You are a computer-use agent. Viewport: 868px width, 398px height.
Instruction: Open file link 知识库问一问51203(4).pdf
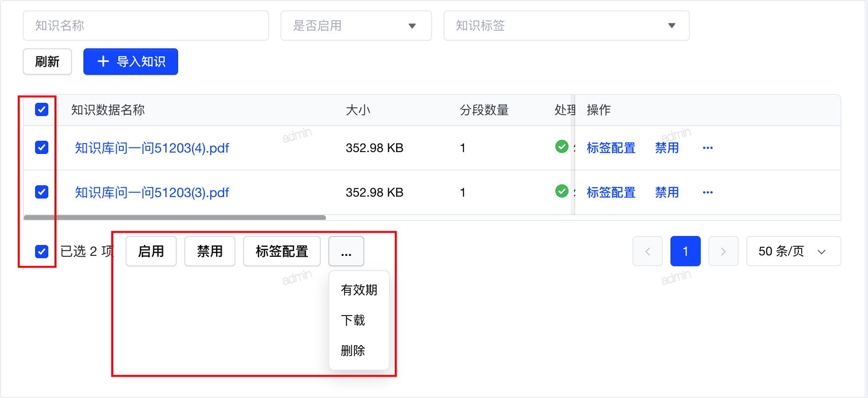click(x=152, y=148)
